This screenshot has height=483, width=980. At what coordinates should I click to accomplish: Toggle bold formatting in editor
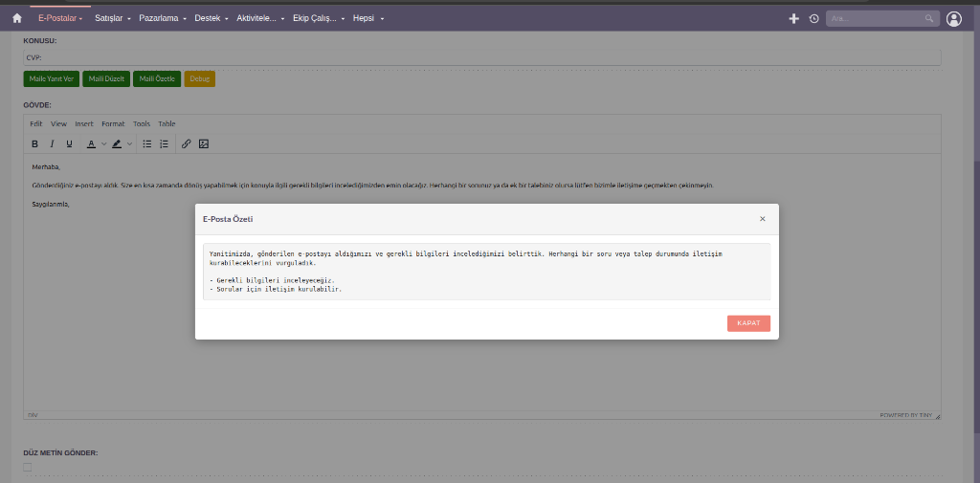[35, 143]
